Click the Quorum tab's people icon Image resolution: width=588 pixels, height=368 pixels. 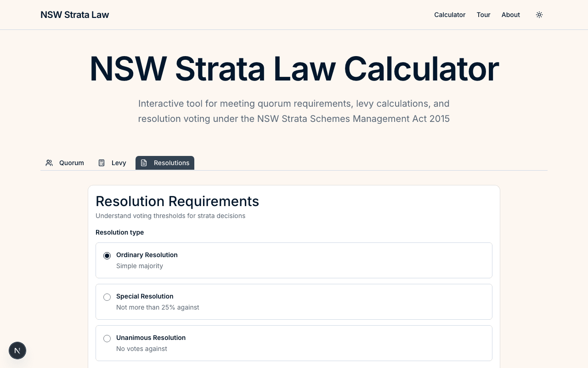pos(49,163)
